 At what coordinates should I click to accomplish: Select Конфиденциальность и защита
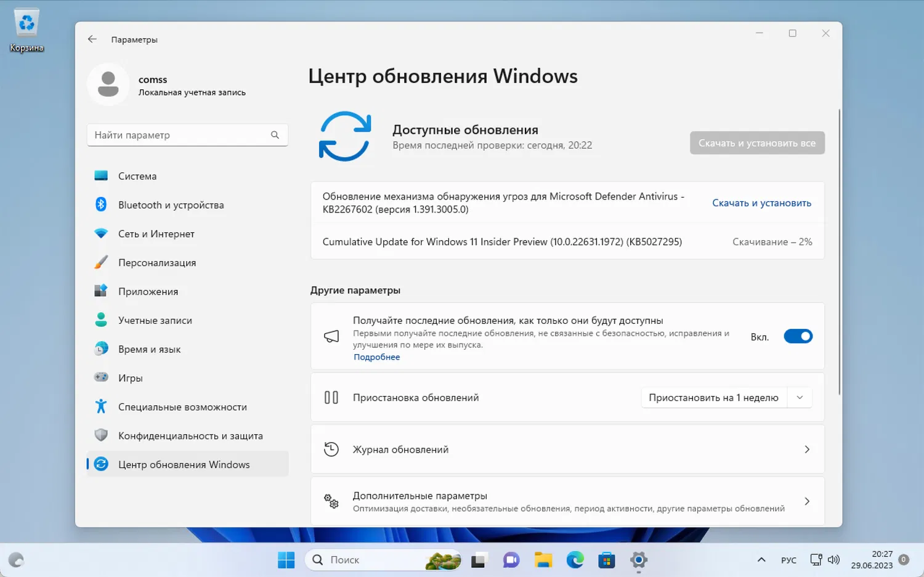click(x=187, y=436)
